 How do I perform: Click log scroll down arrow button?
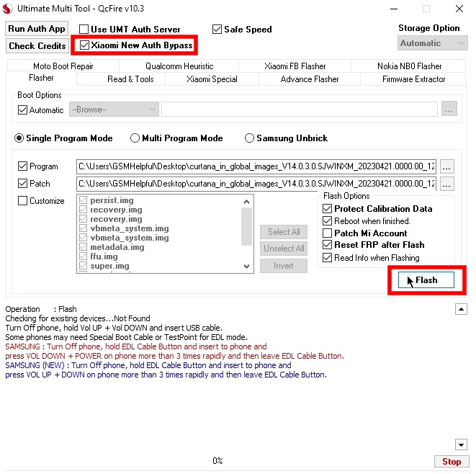coord(461,445)
